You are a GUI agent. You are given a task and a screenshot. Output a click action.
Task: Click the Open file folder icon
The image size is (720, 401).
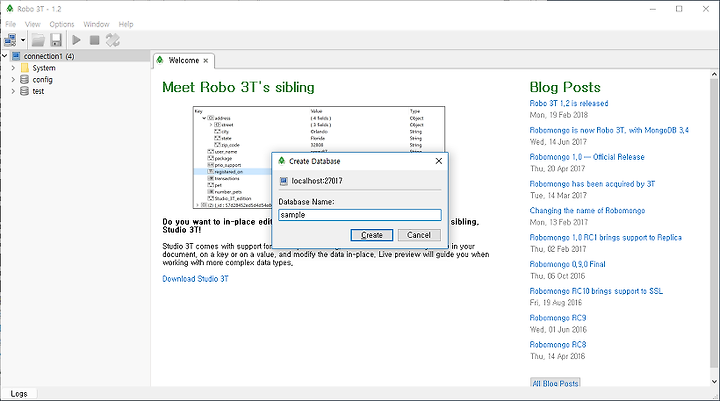[38, 40]
